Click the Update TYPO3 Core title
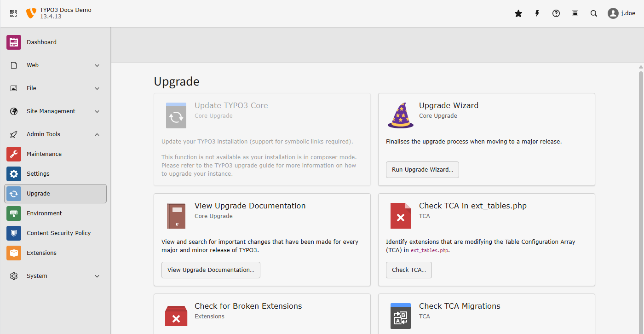Screen dimensions: 644x334 [x=231, y=105]
